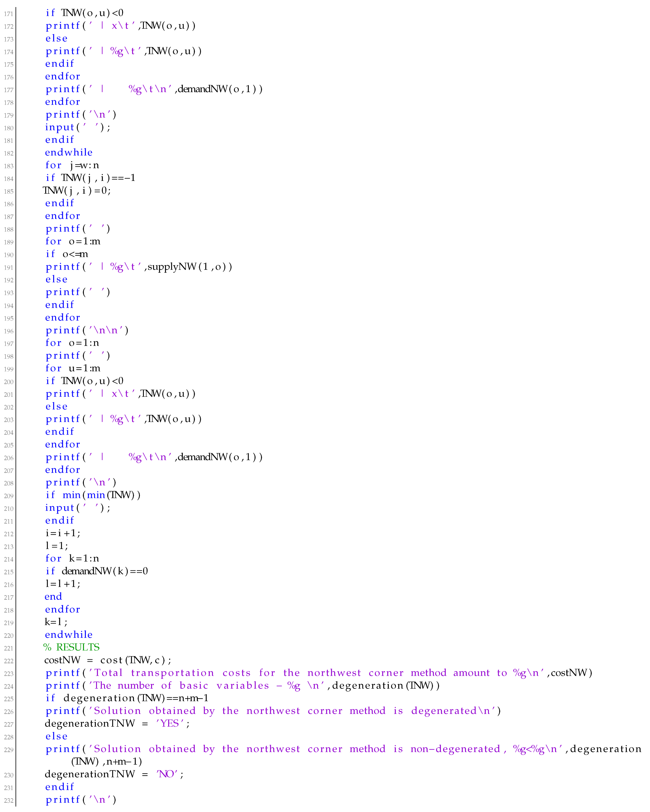Click line number 232 in gutter

click(8, 801)
